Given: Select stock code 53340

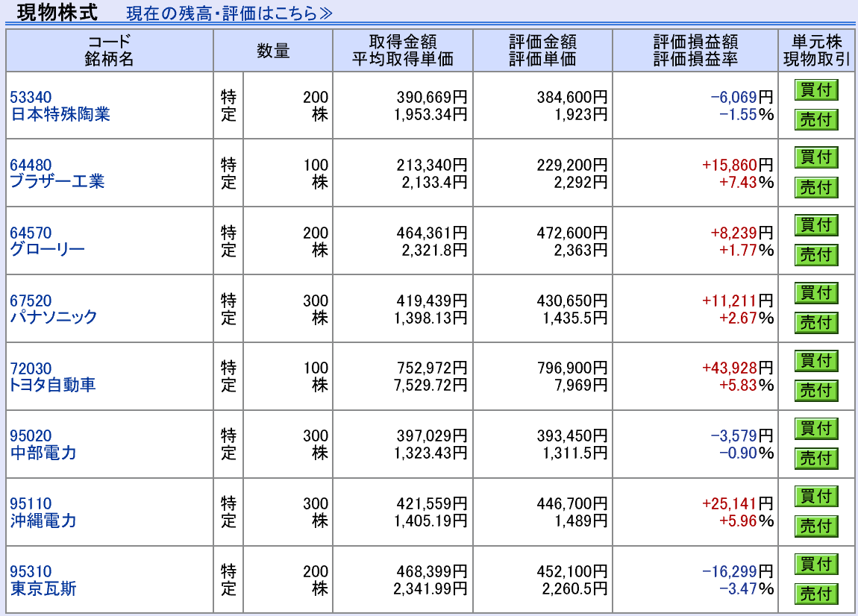Looking at the screenshot, I should (31, 98).
